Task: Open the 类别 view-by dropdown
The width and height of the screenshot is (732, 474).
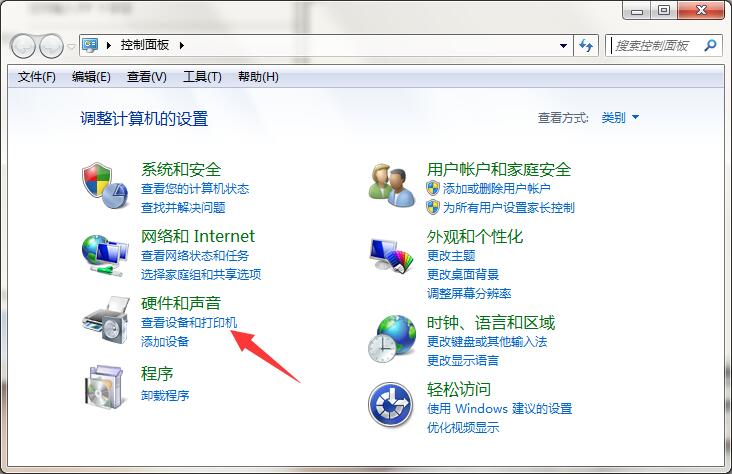Action: (x=620, y=117)
